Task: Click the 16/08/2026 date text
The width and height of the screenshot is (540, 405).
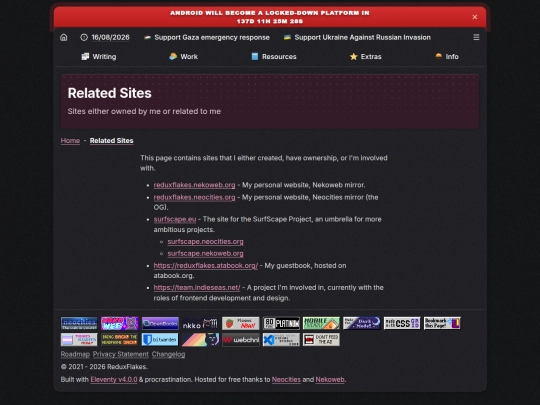Action: pyautogui.click(x=111, y=37)
